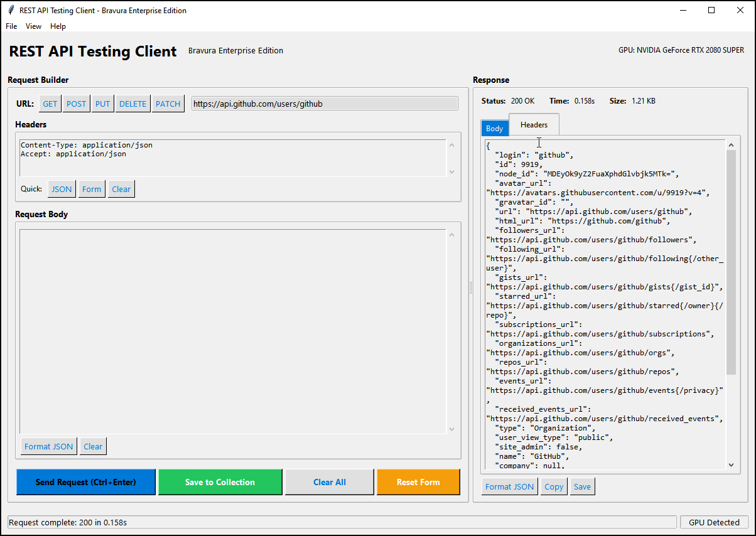Select the POST request method
Image resolution: width=756 pixels, height=536 pixels.
[x=76, y=104]
